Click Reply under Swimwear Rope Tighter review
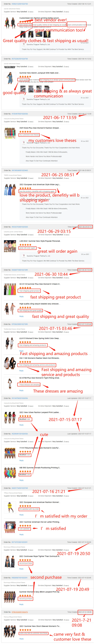Image resolution: width=95 pixels, height=644 pixels. pos(21,569)
